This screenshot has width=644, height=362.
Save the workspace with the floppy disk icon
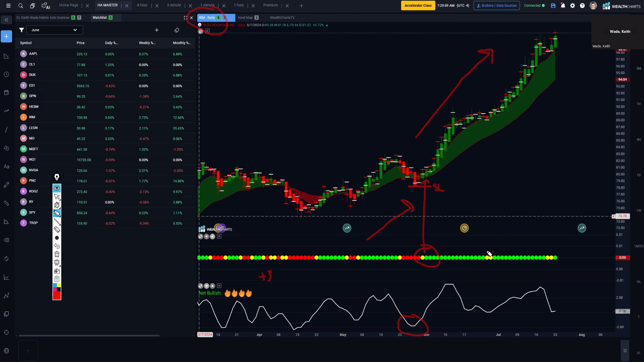click(553, 5)
